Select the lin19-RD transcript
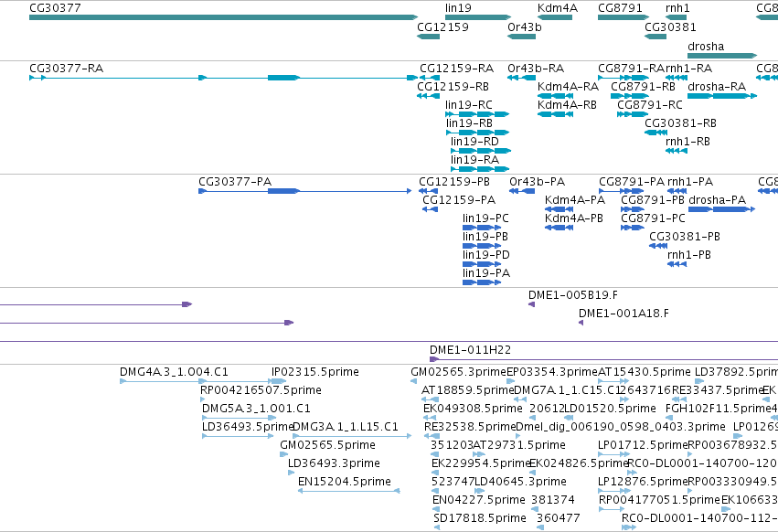 pos(481,151)
